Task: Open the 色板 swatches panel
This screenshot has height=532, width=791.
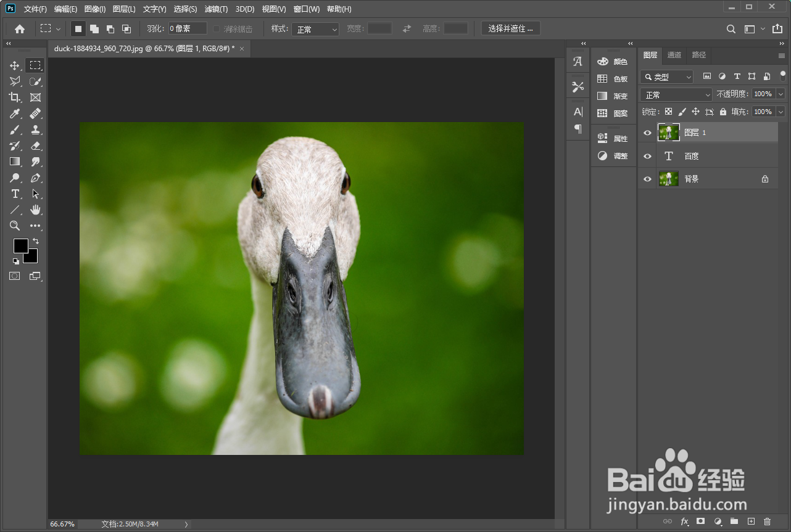Action: tap(612, 79)
